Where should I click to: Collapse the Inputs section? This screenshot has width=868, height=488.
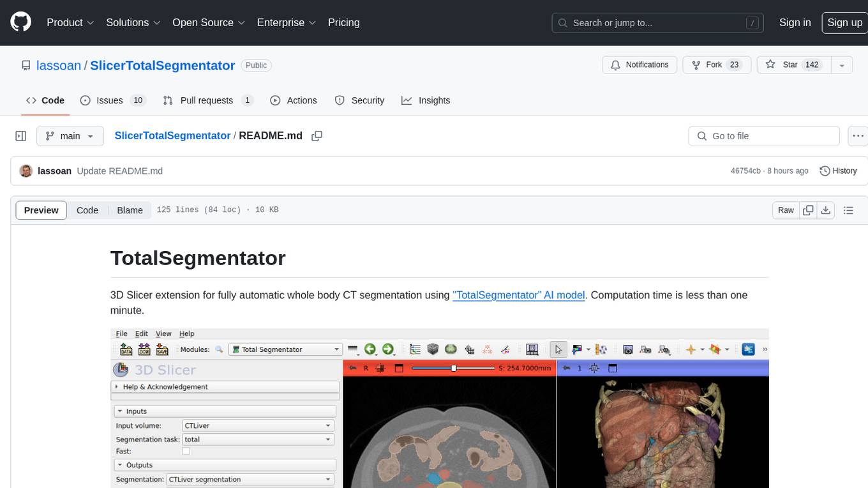click(x=225, y=411)
